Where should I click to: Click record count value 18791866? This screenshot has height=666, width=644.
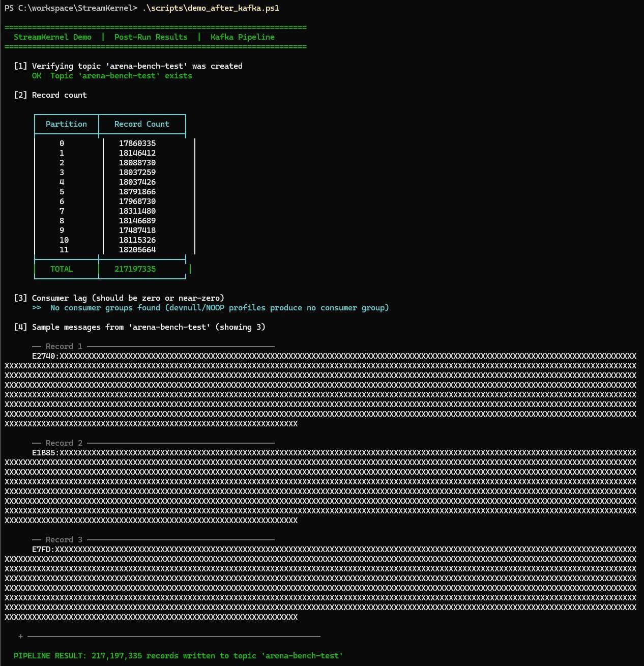point(137,192)
